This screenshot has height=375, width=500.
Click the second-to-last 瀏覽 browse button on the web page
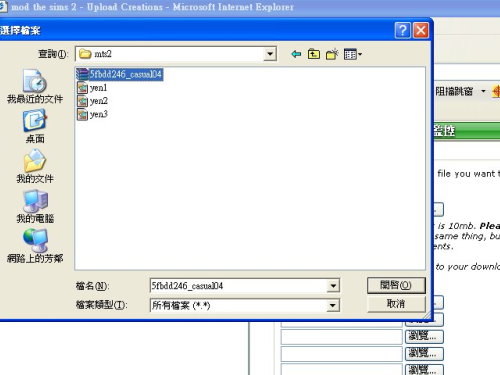pos(424,354)
